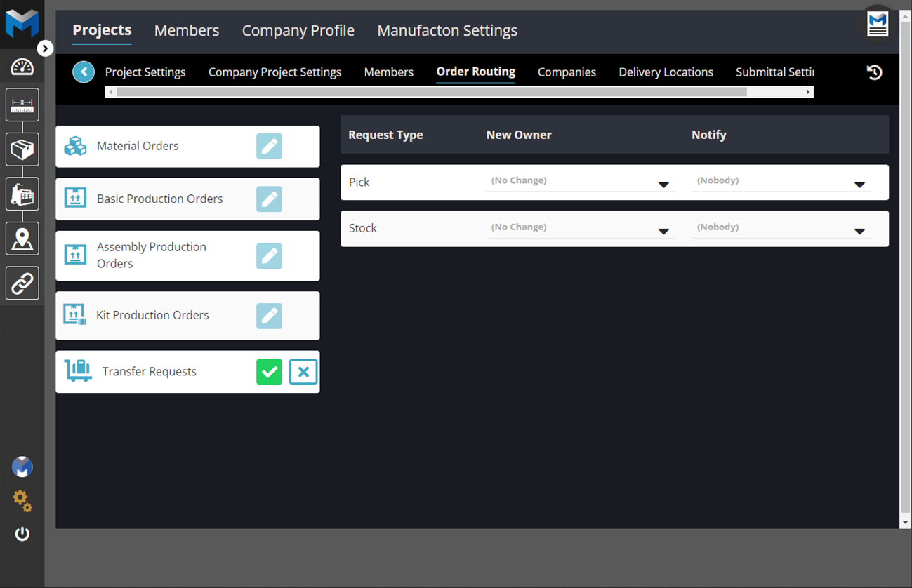Click the horizontal tab scrollbar track
The image size is (912, 588).
click(776, 92)
